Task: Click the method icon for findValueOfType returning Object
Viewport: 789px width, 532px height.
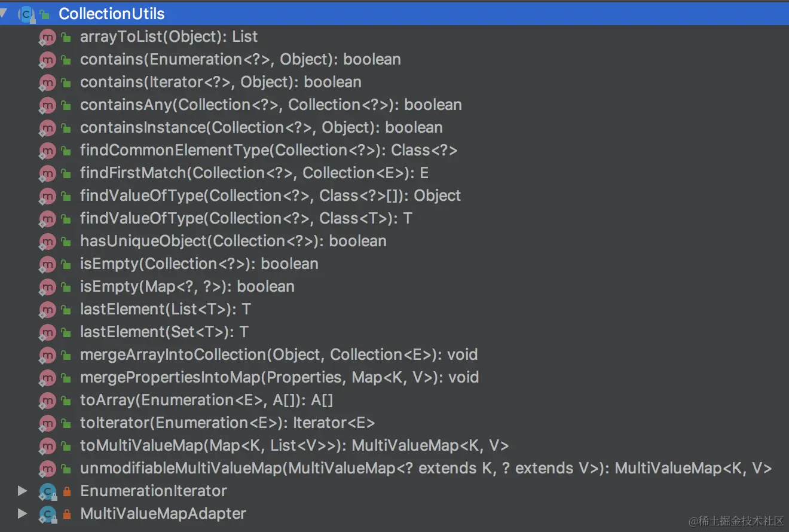Action: [x=47, y=196]
